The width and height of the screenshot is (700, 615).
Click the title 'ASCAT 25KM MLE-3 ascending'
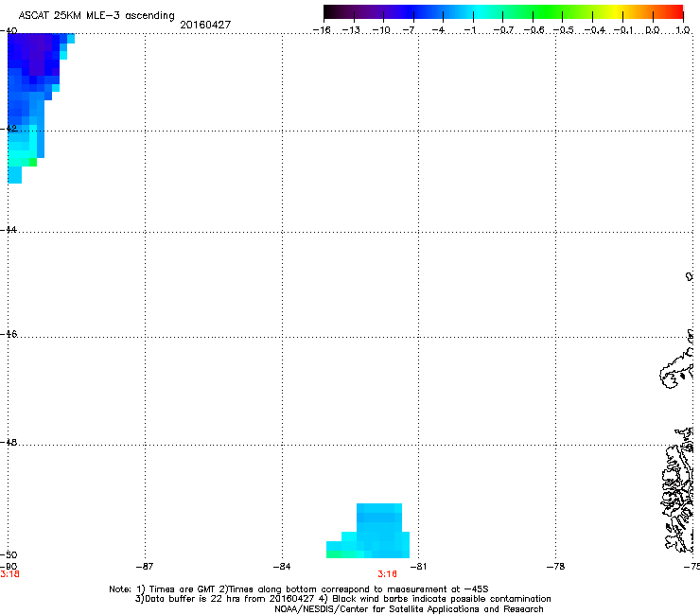(x=96, y=15)
